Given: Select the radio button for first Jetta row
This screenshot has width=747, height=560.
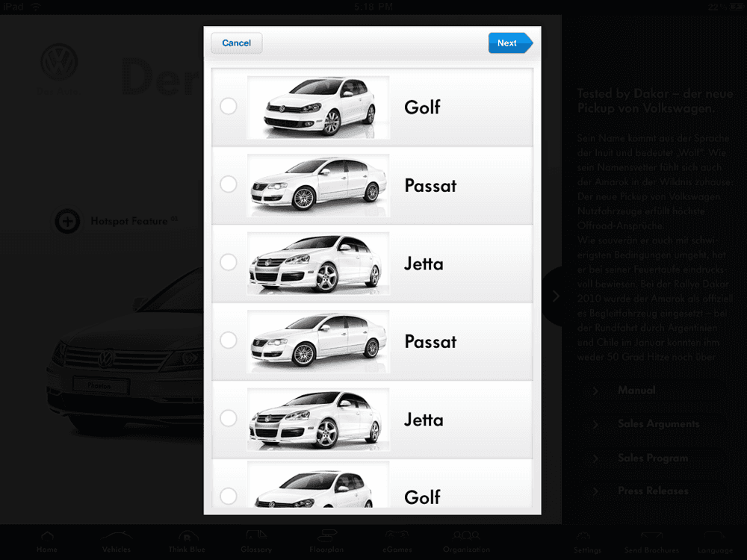Looking at the screenshot, I should [x=229, y=262].
